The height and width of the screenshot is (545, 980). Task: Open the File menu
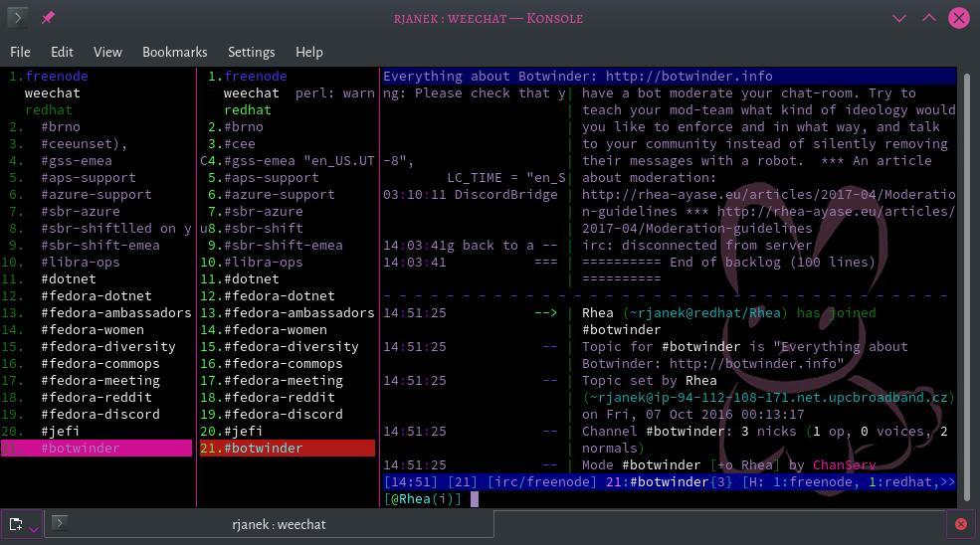tap(20, 52)
